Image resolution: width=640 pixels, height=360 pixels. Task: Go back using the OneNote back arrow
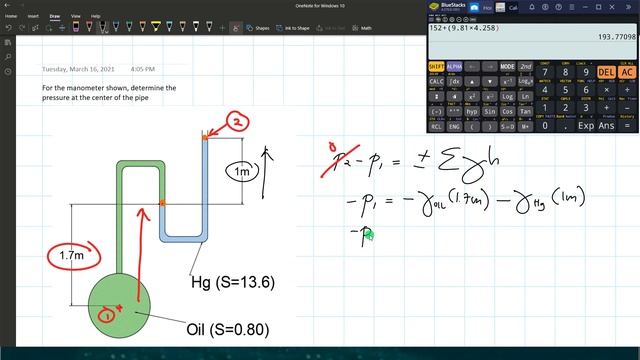tap(7, 5)
